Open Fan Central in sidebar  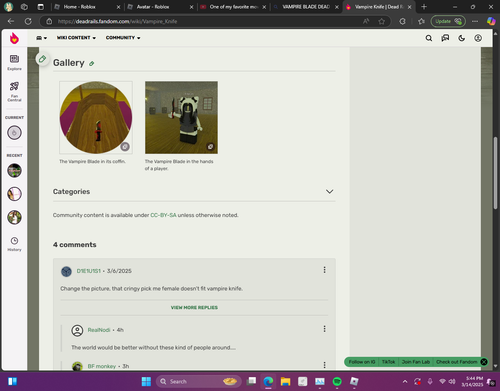[x=14, y=91]
